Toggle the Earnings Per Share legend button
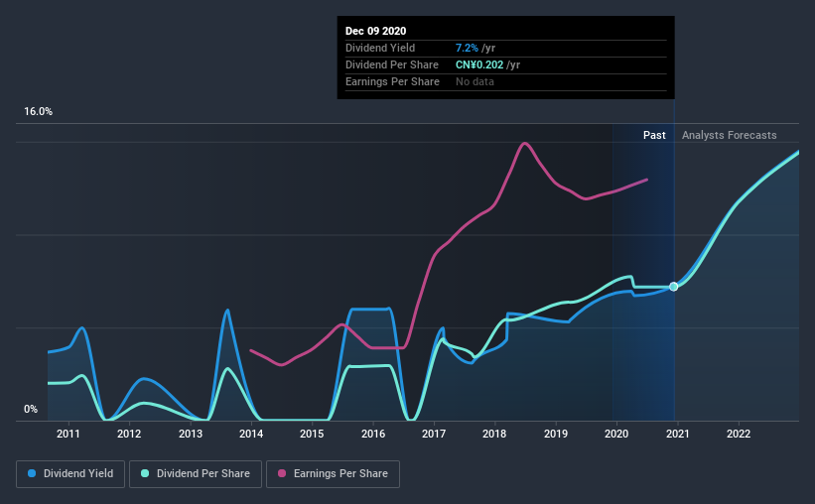 (x=333, y=474)
